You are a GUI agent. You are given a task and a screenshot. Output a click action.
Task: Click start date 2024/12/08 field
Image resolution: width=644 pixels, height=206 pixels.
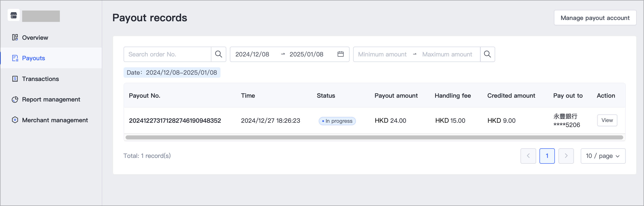252,54
